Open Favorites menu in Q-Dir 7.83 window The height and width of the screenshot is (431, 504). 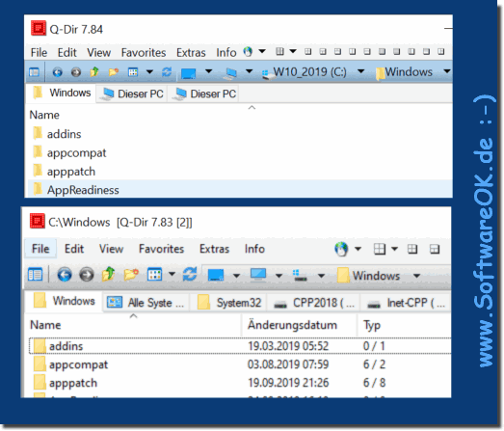pos(161,249)
